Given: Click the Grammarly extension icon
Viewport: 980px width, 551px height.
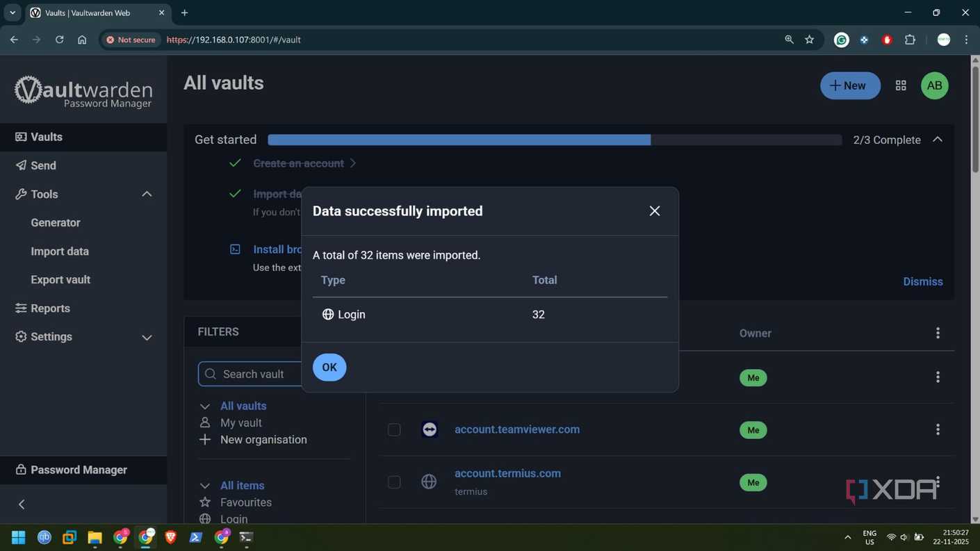Looking at the screenshot, I should 842,40.
